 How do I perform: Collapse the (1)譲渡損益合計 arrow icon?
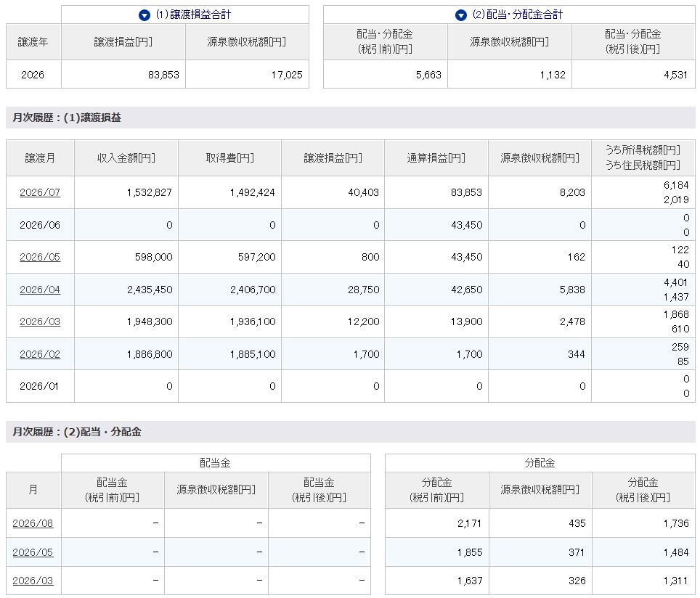point(145,16)
